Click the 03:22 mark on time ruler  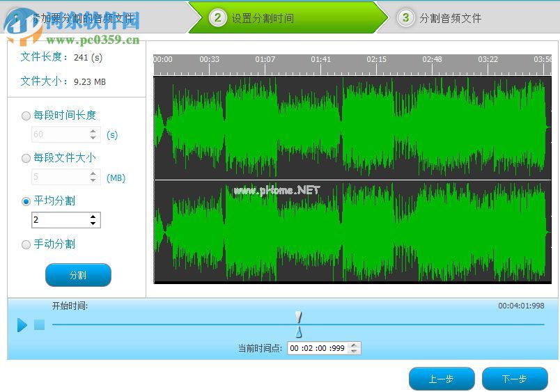pyautogui.click(x=488, y=59)
